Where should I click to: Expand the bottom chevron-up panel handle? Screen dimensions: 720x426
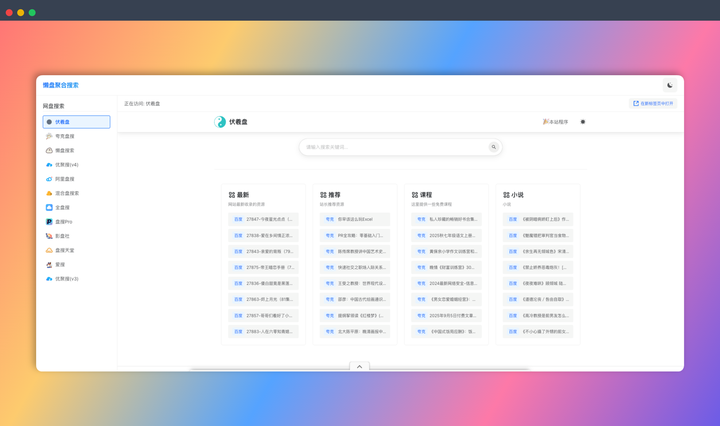(360, 367)
